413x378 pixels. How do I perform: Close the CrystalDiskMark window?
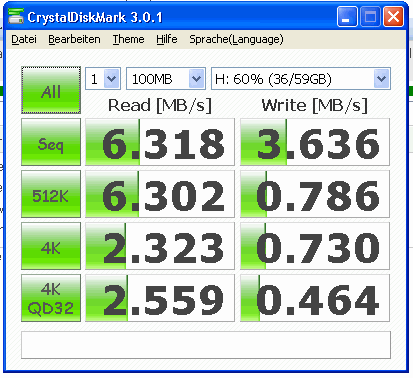393,16
